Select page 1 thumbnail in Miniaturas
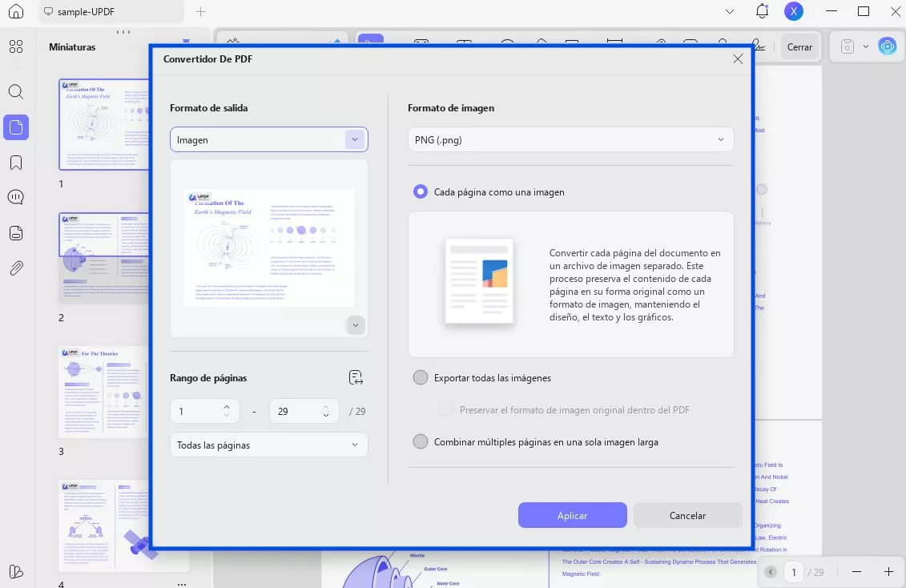This screenshot has height=588, width=906. (104, 124)
